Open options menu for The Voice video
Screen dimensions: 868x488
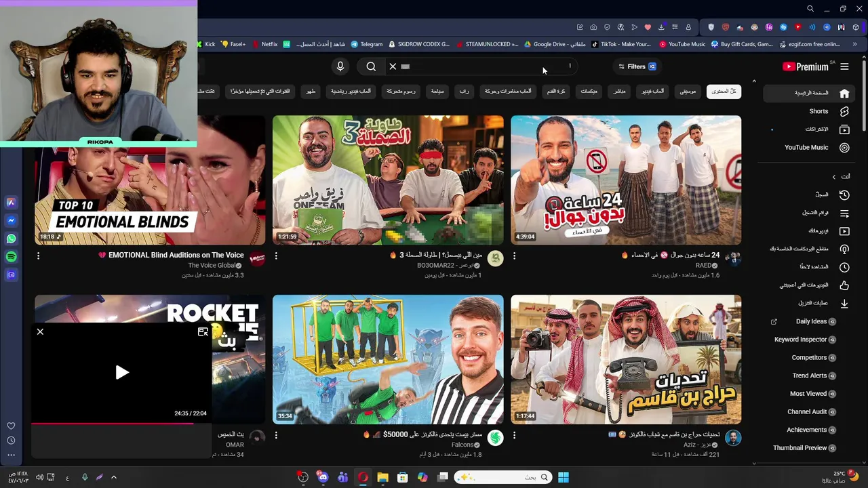38,256
